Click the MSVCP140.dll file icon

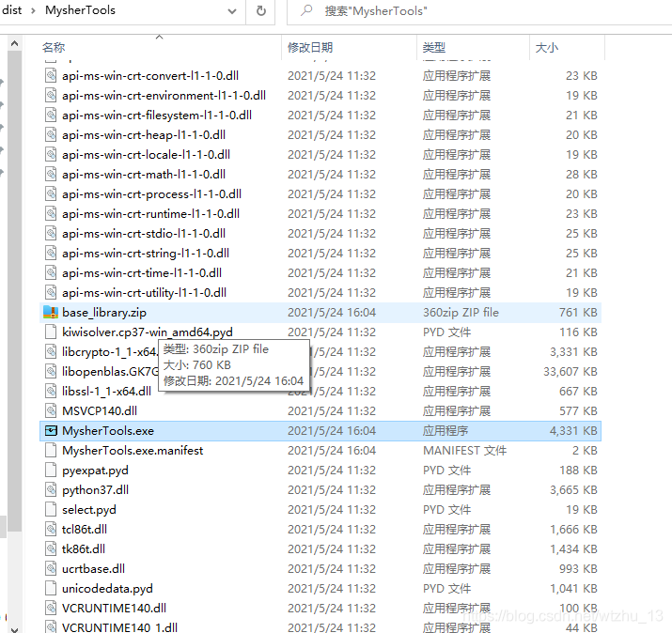click(x=51, y=411)
